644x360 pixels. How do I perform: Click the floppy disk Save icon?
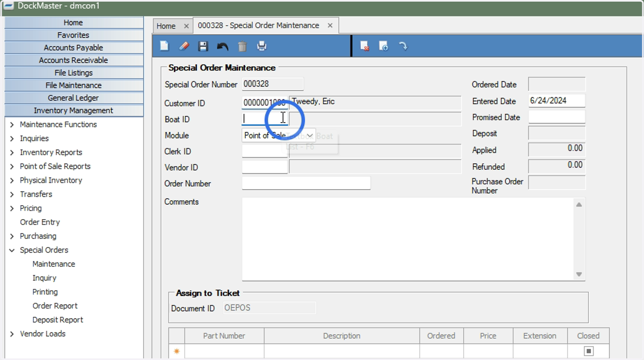click(x=203, y=46)
